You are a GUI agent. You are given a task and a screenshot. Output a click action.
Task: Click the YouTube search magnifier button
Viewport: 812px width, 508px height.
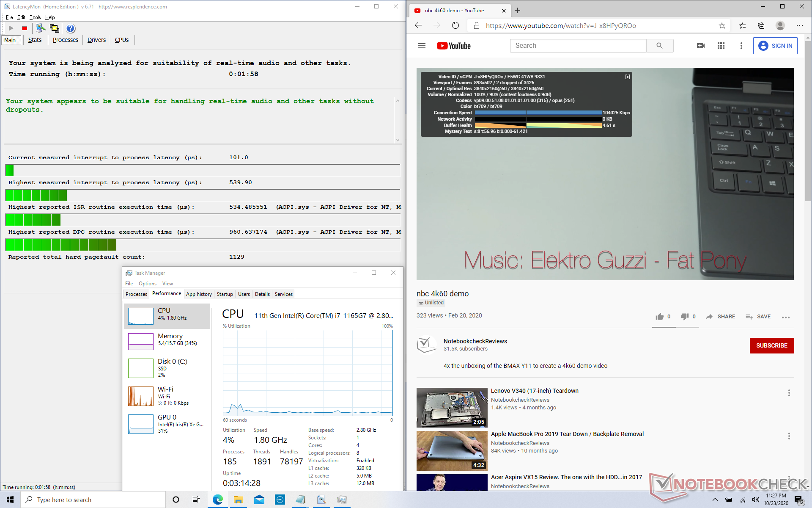click(x=660, y=46)
